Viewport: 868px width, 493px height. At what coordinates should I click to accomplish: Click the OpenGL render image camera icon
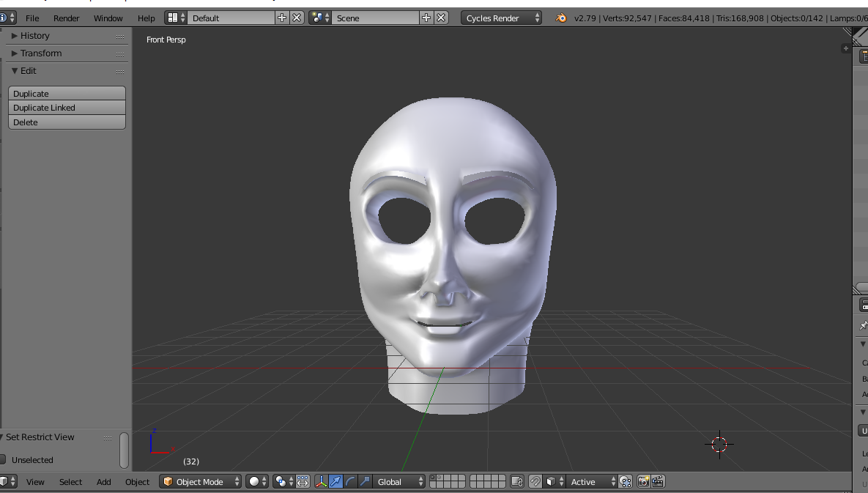point(643,481)
